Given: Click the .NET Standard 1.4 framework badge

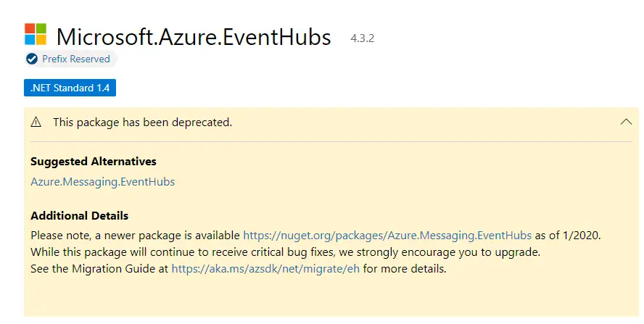Looking at the screenshot, I should click(x=70, y=88).
